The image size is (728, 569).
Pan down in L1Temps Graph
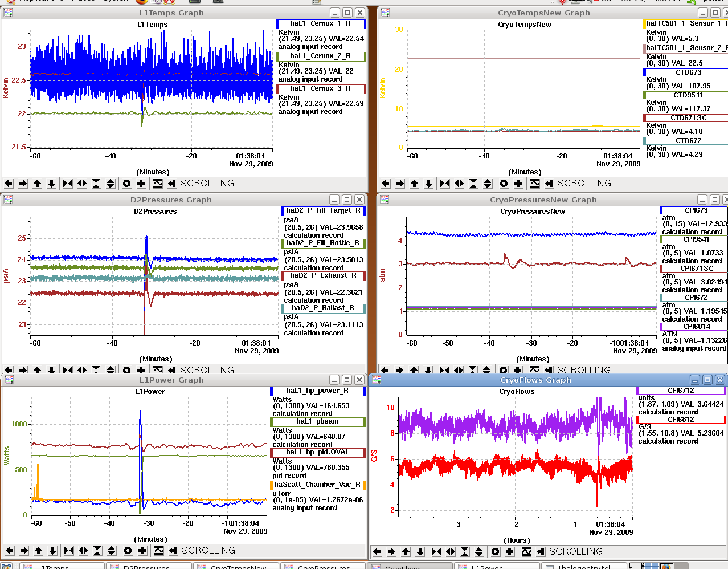tap(52, 184)
